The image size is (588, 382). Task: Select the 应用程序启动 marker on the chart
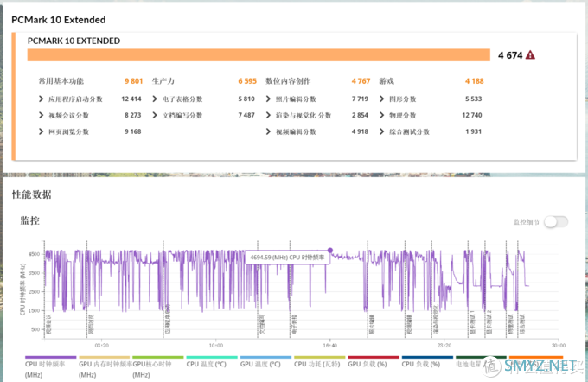click(168, 320)
